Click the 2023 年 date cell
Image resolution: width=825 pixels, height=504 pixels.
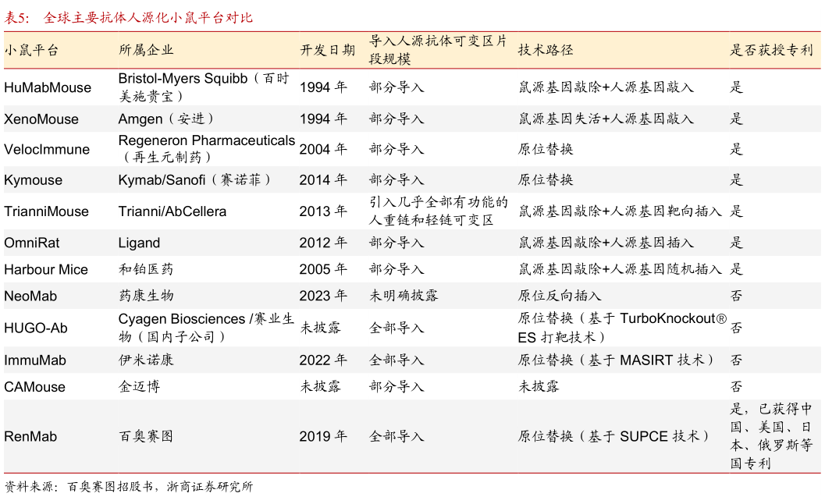(x=323, y=296)
